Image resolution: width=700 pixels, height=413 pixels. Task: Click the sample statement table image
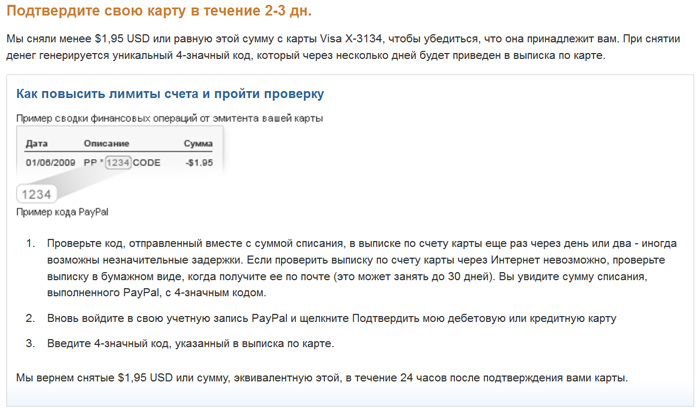(x=120, y=164)
